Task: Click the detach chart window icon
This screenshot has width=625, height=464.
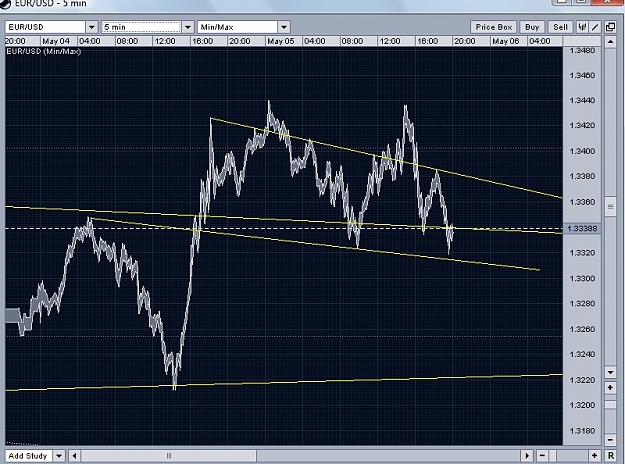Action: [x=610, y=27]
